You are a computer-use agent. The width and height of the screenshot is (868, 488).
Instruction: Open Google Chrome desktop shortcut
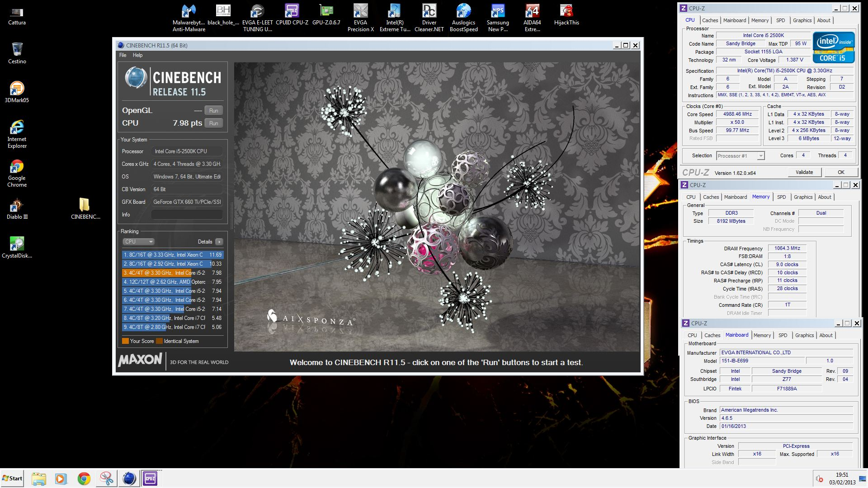[17, 173]
